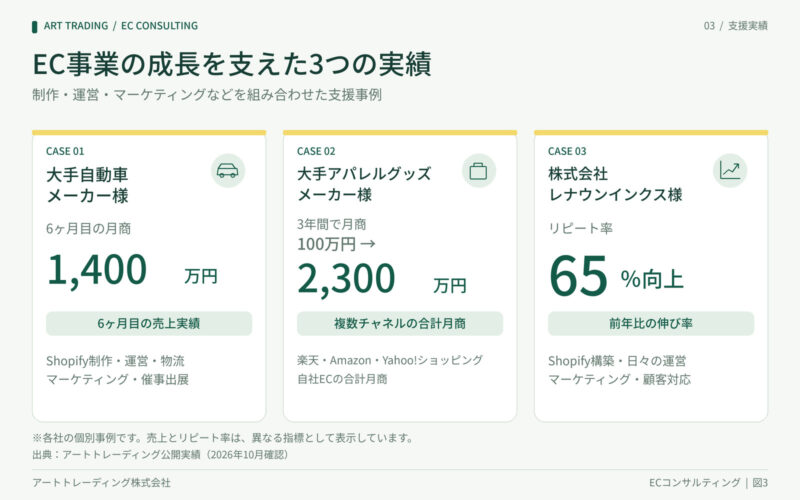Click the 'マーケティング・顧客対応' description line

point(619,379)
